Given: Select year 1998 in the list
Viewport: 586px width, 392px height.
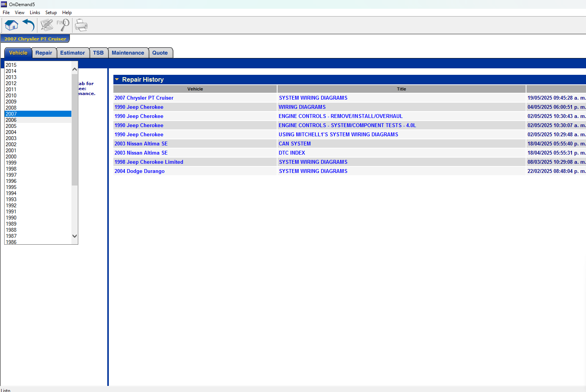Looking at the screenshot, I should click(x=11, y=169).
